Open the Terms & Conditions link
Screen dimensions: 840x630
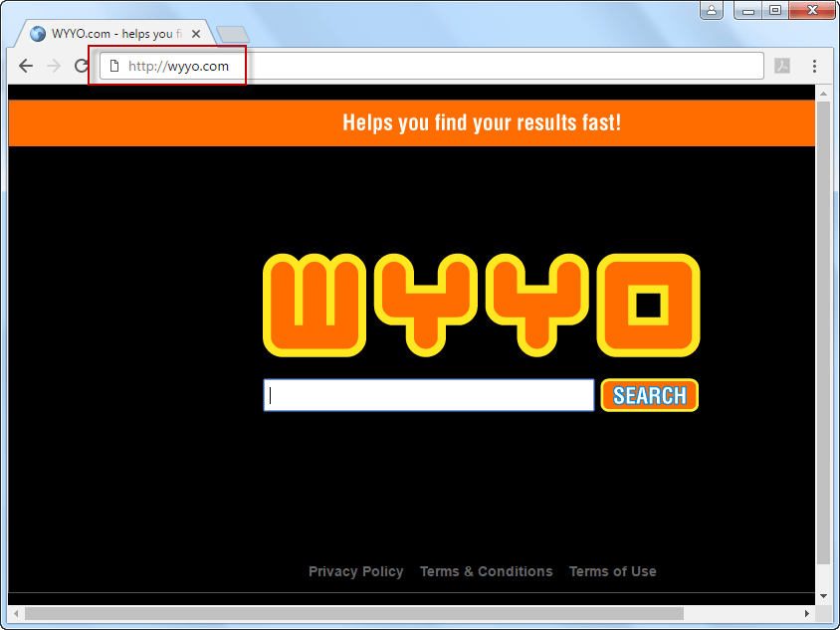pos(486,571)
